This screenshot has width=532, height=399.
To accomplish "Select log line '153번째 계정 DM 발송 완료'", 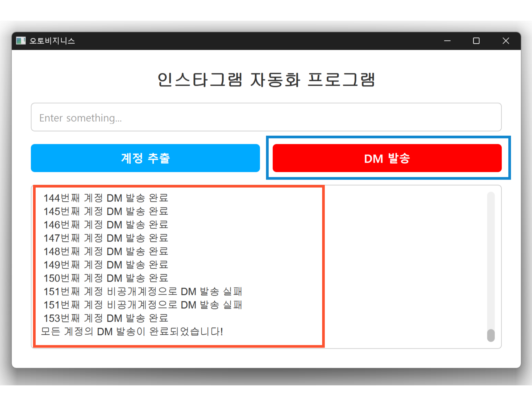I will pyautogui.click(x=106, y=318).
